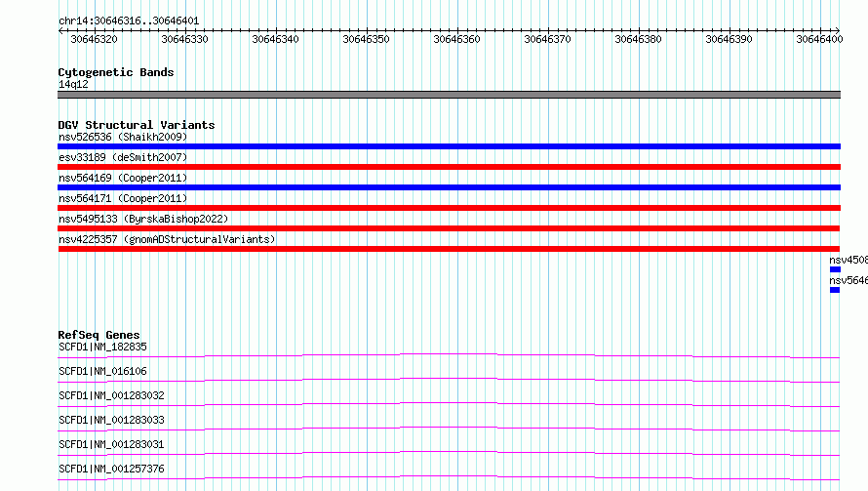Click the left arrow of the ruler
The height and width of the screenshot is (491, 868).
[60, 30]
